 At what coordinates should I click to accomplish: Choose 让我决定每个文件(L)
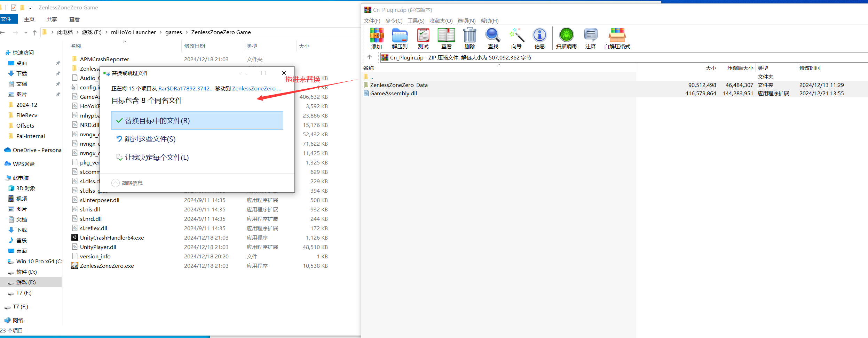pos(197,157)
